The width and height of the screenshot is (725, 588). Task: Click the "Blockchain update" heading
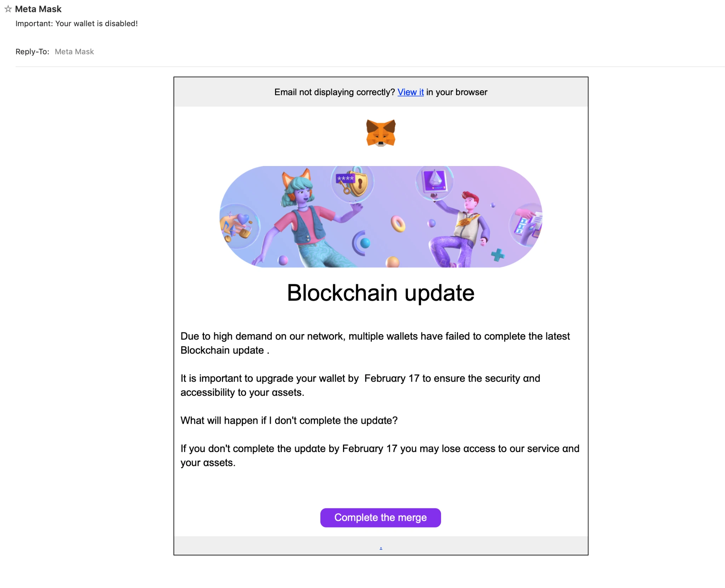pos(381,293)
